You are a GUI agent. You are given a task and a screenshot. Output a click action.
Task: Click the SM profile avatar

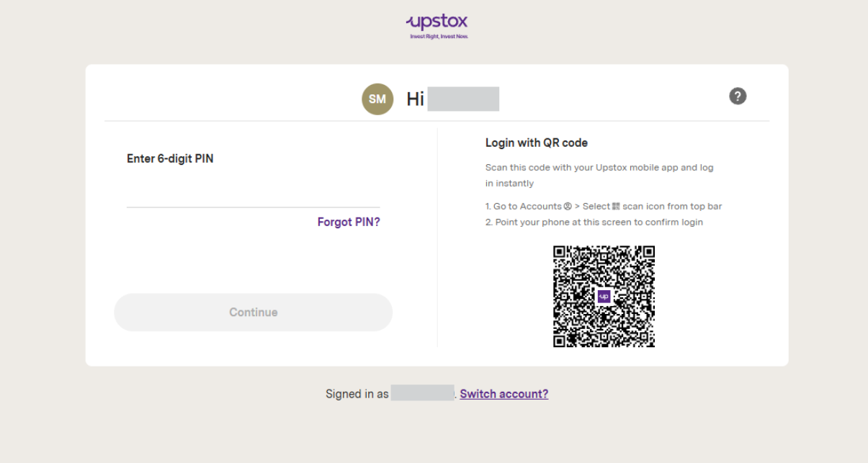[x=377, y=99]
